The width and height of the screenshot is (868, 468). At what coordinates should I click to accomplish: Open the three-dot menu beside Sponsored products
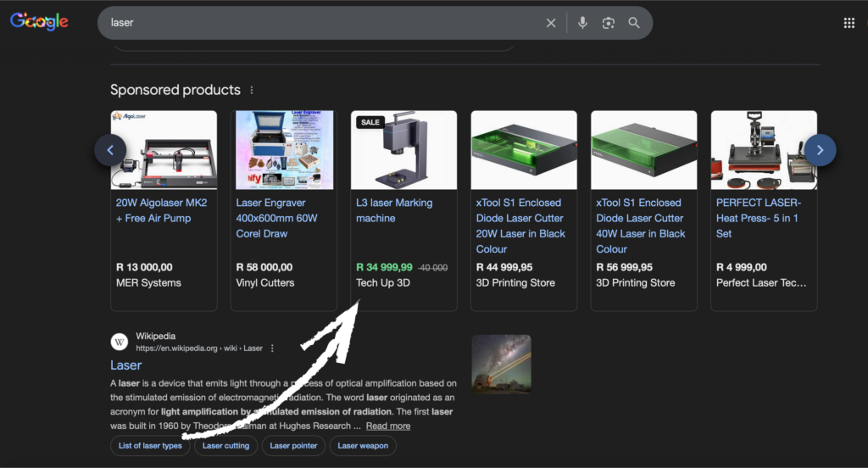(252, 90)
